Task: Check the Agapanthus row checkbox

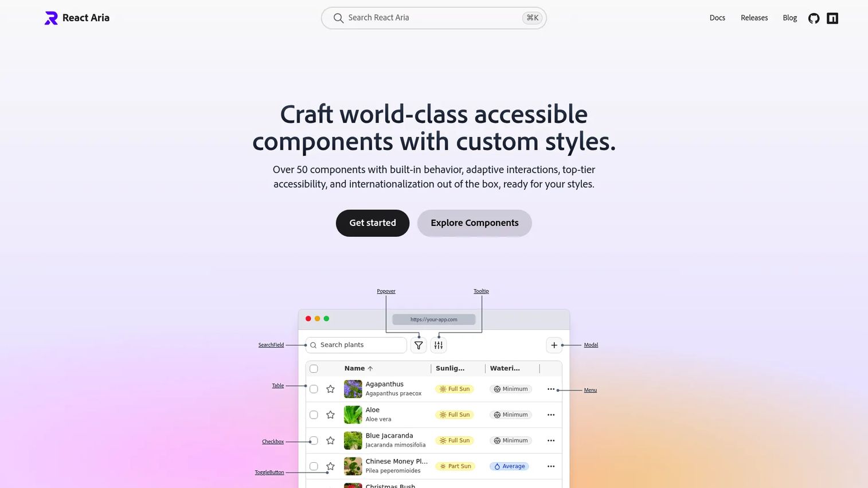Action: [314, 389]
